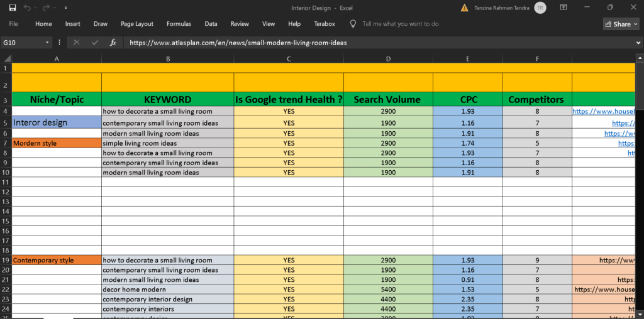Click contemporary interior design cell
Image resolution: width=644 pixels, height=319 pixels.
tap(167, 299)
